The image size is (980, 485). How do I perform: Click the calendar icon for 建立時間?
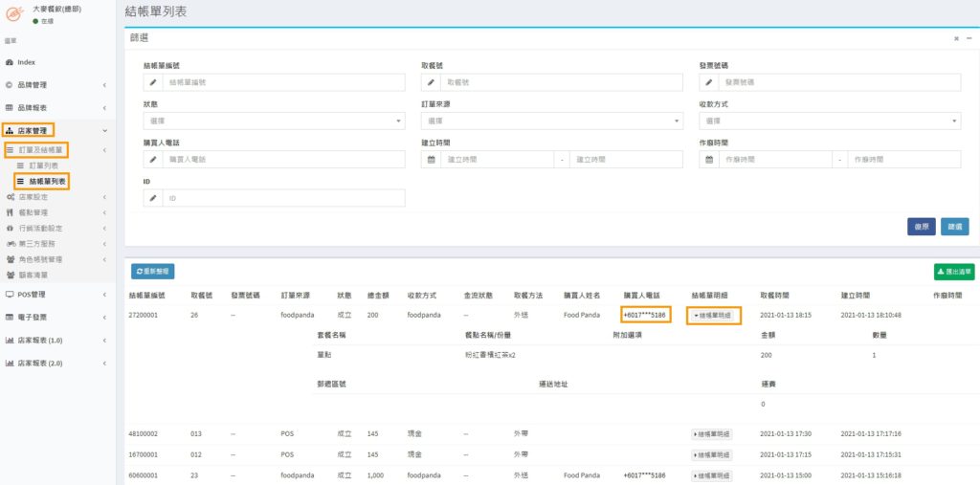(431, 160)
